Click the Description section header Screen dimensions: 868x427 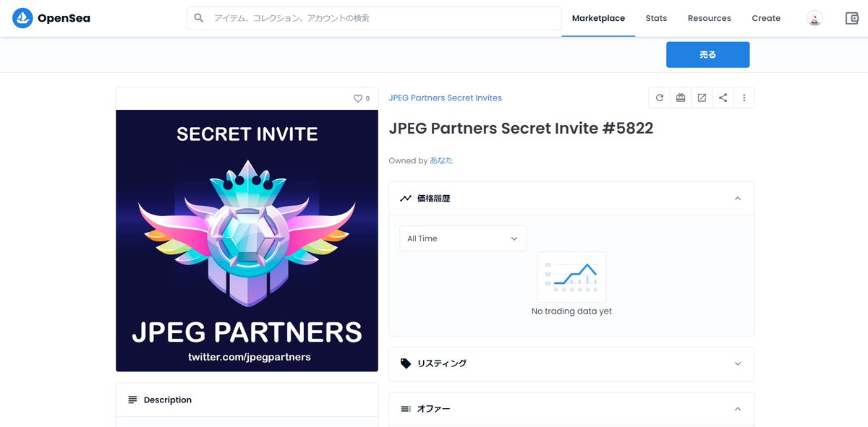[247, 400]
